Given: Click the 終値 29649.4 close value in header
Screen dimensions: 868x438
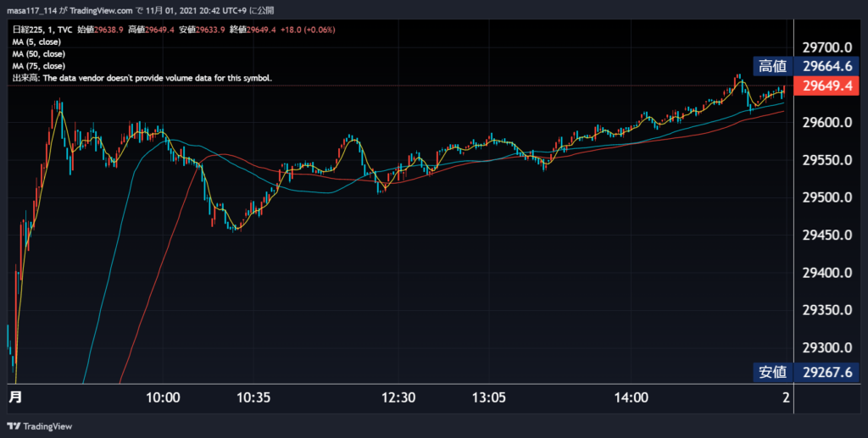Looking at the screenshot, I should click(x=253, y=30).
